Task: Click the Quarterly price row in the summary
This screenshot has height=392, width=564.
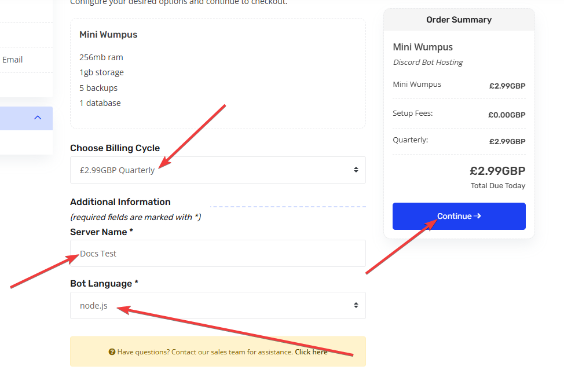Action: pos(459,141)
